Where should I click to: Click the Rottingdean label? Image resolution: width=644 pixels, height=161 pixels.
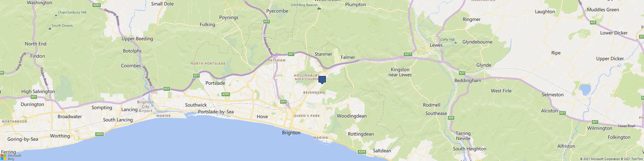point(361,134)
